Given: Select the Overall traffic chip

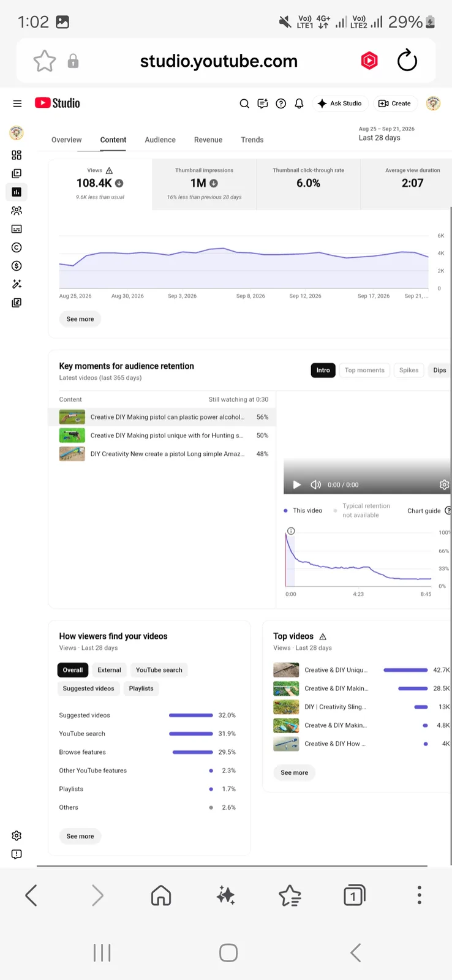Looking at the screenshot, I should [x=73, y=670].
